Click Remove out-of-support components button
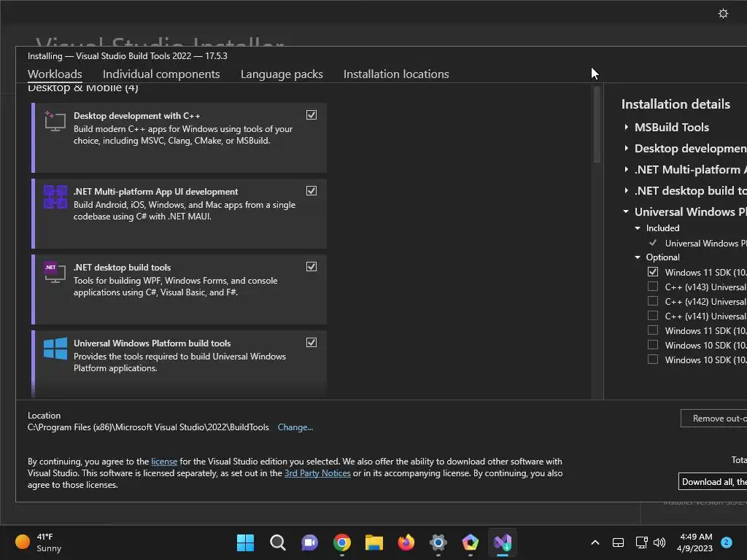 tap(713, 418)
